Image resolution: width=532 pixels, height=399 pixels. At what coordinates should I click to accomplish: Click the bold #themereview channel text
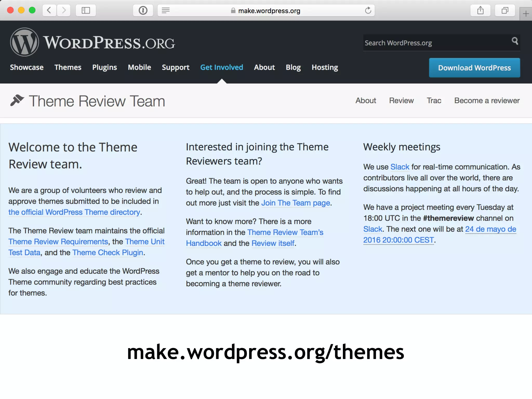click(x=449, y=218)
